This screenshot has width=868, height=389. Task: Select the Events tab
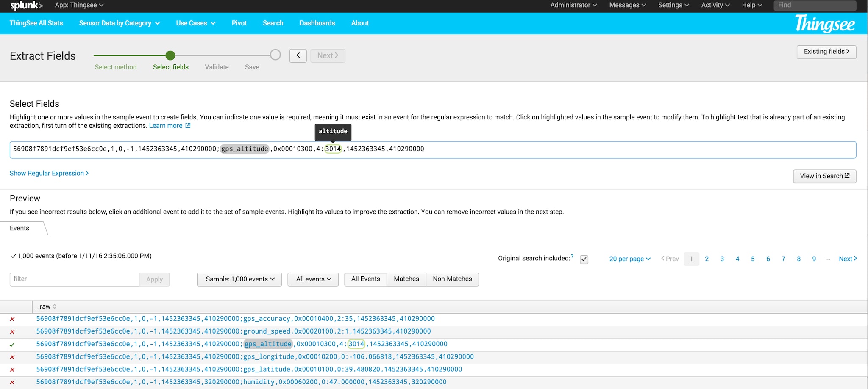point(19,228)
